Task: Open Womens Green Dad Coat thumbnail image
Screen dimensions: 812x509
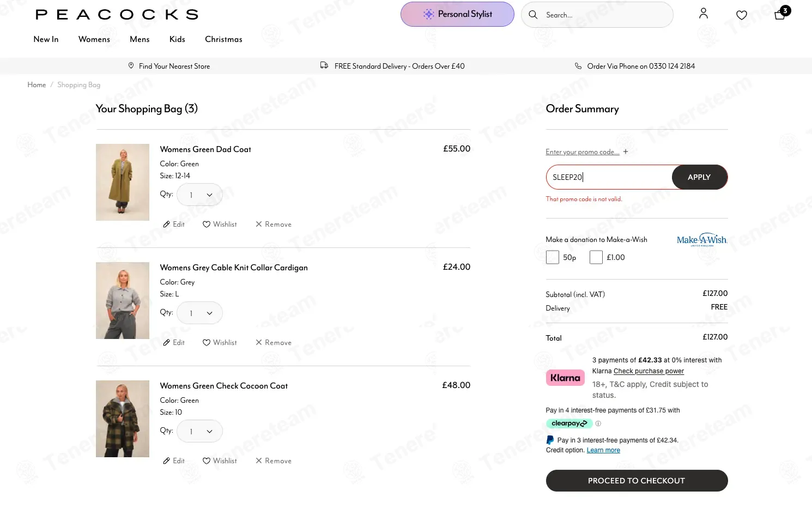Action: [x=123, y=182]
